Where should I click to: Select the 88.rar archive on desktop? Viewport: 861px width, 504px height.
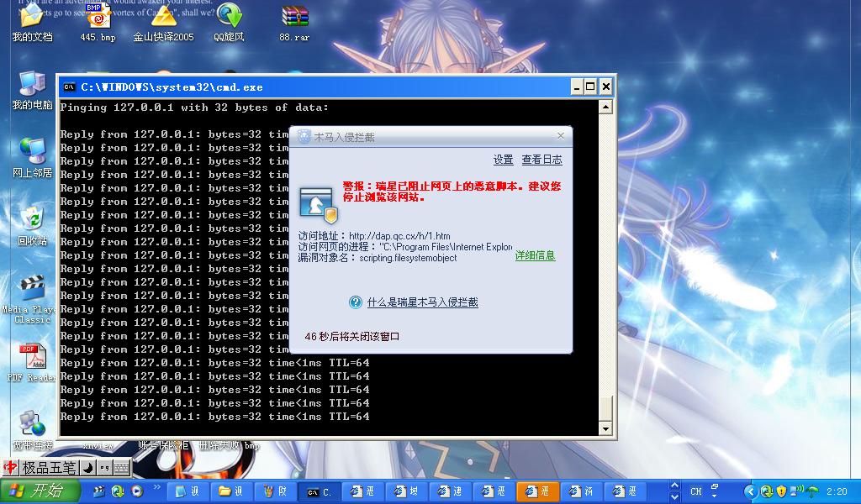[x=294, y=23]
